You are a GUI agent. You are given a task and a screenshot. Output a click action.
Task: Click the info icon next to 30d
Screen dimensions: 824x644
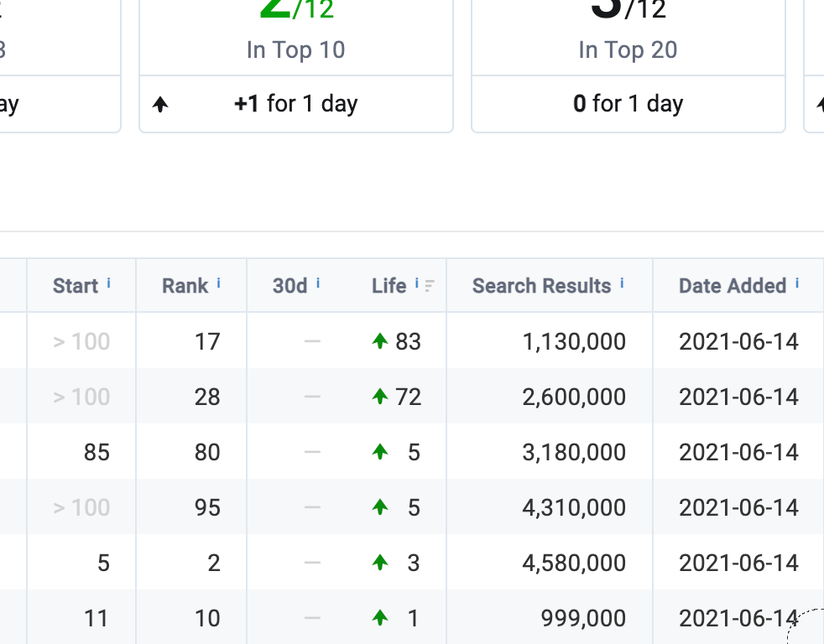(318, 283)
